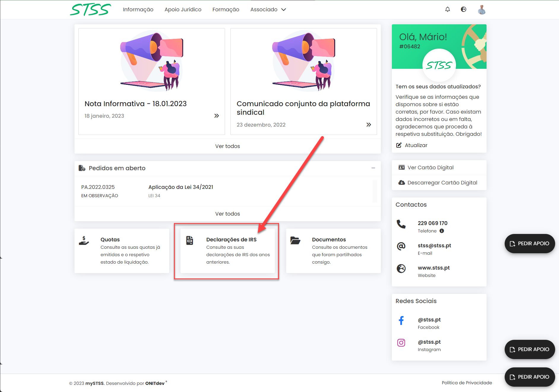Open Declarações de IRS card

coord(227,251)
